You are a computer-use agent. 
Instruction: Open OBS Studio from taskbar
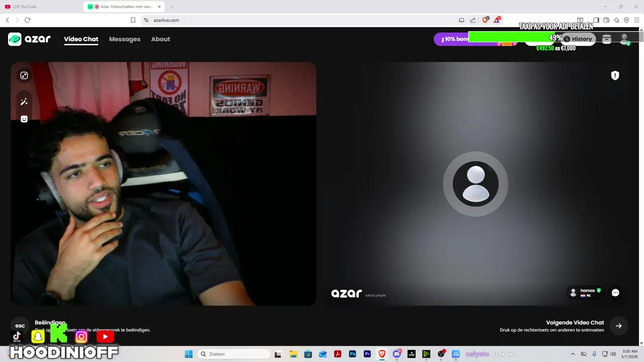point(441,354)
